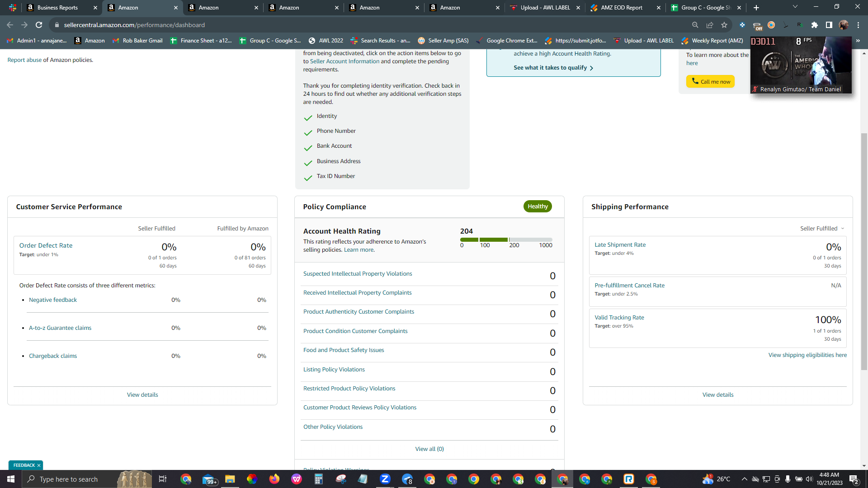Open the Weekly Report (AMZ) bookmark
Screen dimensions: 868x488
click(x=712, y=41)
